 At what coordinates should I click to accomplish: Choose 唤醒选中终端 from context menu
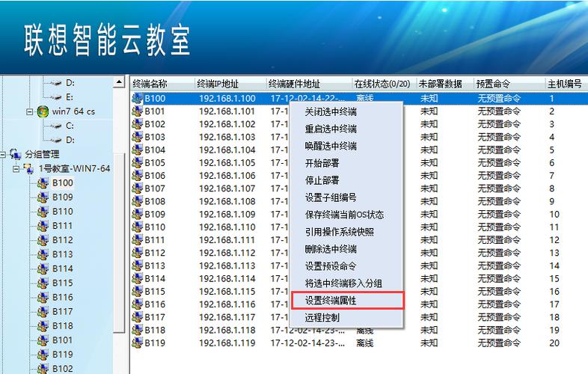[347, 147]
